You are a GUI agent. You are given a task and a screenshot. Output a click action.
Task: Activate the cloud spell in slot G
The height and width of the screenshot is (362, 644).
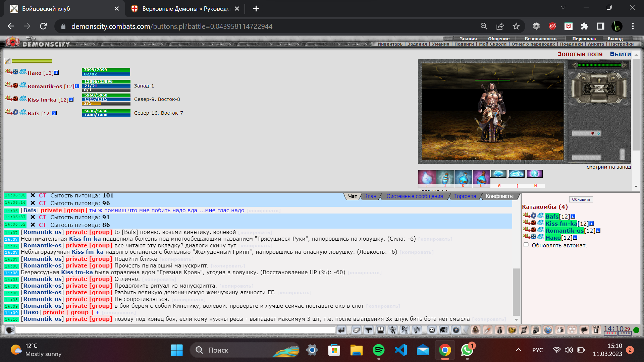[x=499, y=174]
